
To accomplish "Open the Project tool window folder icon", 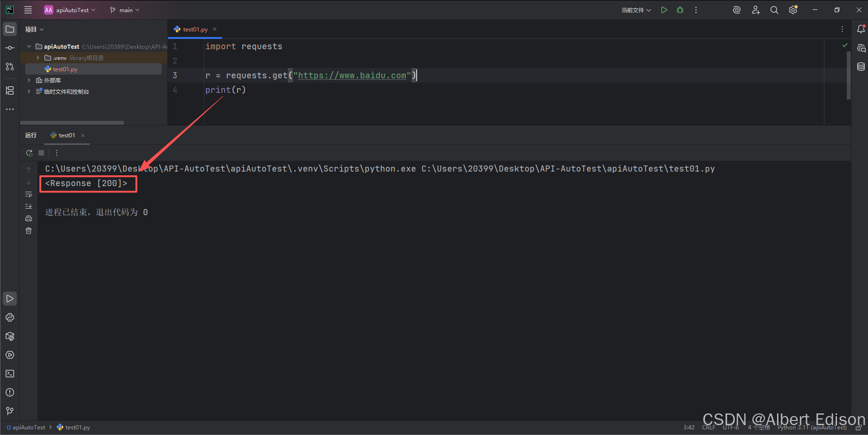I will (10, 29).
